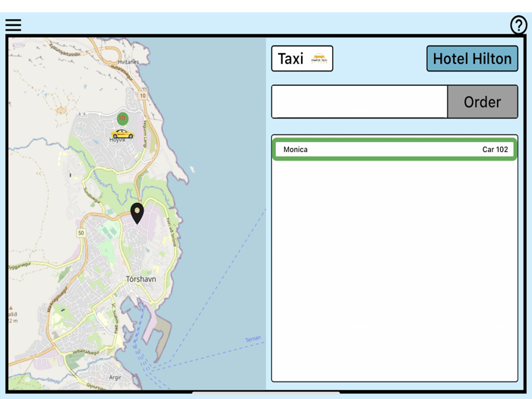Viewport: 532px width, 399px height.
Task: Click the Argir label on map
Action: tap(115, 377)
